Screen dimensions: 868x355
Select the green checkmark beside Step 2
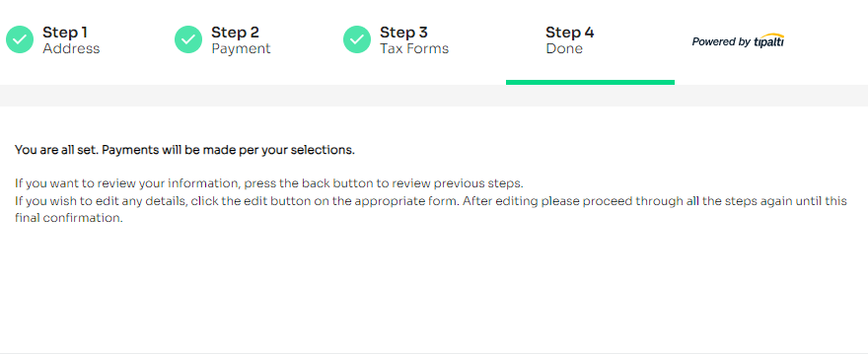click(188, 39)
